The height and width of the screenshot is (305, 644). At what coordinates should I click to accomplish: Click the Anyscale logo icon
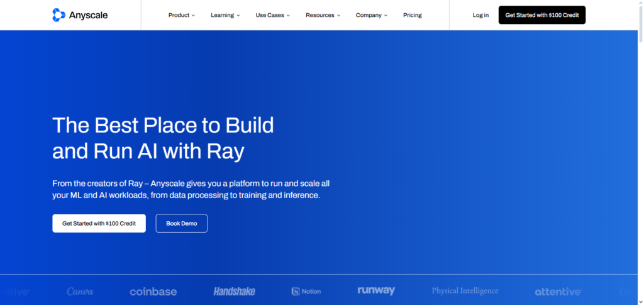(58, 15)
